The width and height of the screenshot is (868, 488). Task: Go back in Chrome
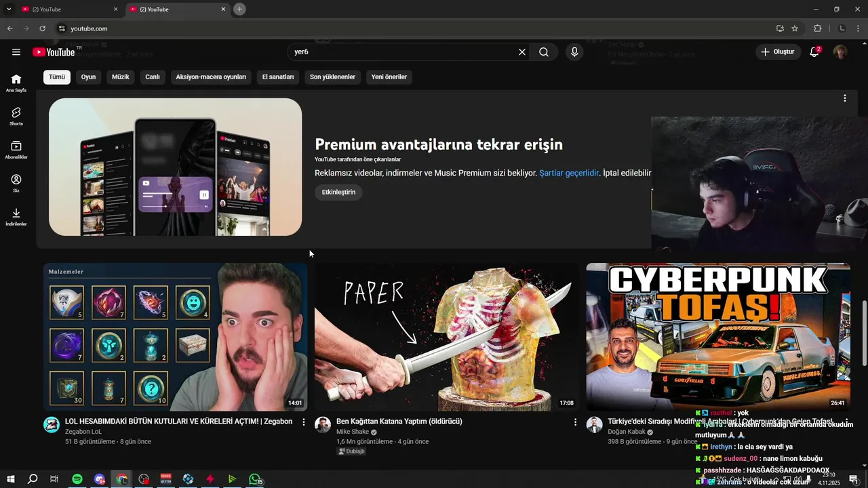[9, 28]
